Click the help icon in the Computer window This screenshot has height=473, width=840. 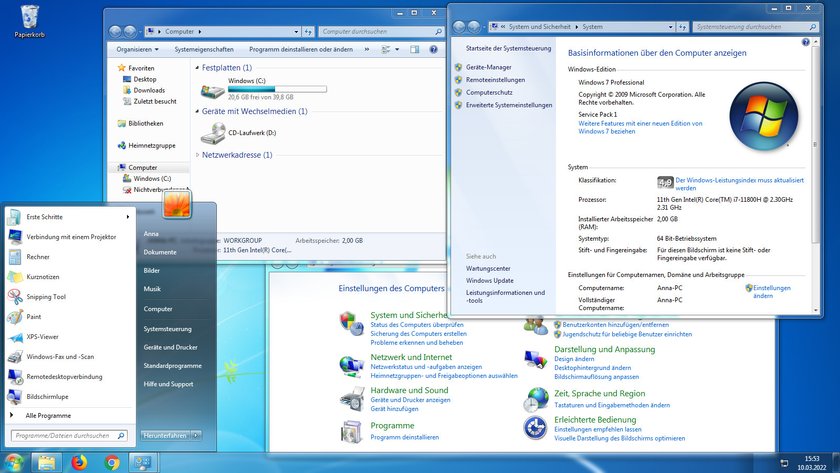(433, 49)
